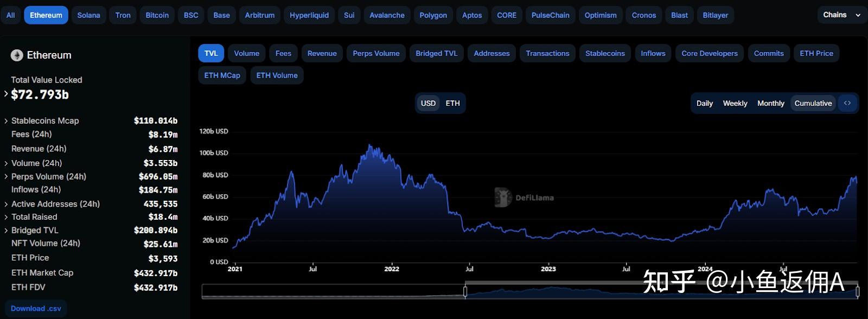868x319 pixels.
Task: Enable the Bridged TVL chart series
Action: [x=437, y=53]
